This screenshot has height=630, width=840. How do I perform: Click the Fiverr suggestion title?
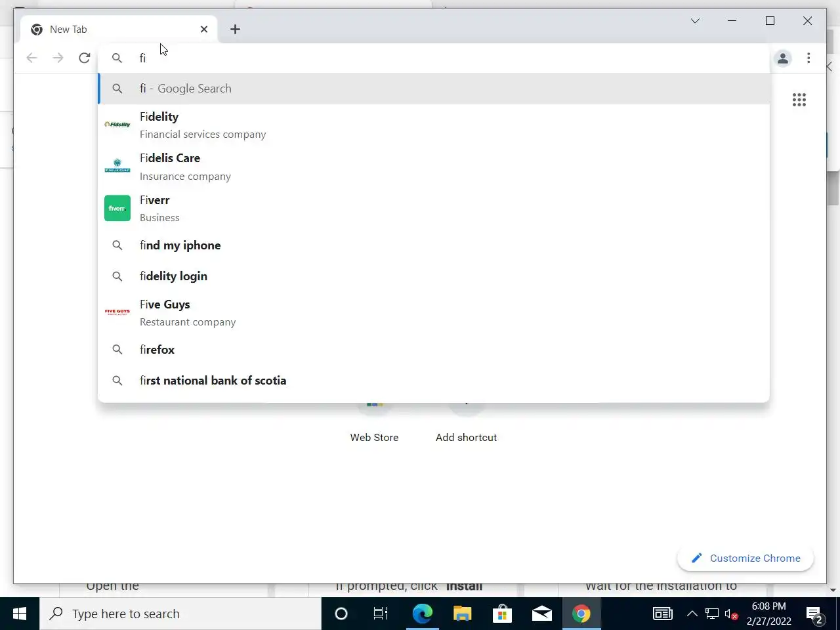154,200
